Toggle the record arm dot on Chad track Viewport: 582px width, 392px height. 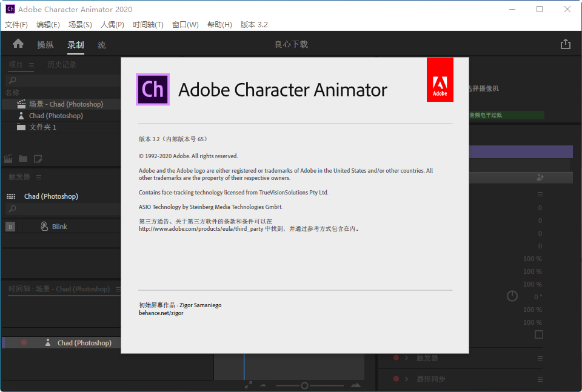[x=23, y=342]
